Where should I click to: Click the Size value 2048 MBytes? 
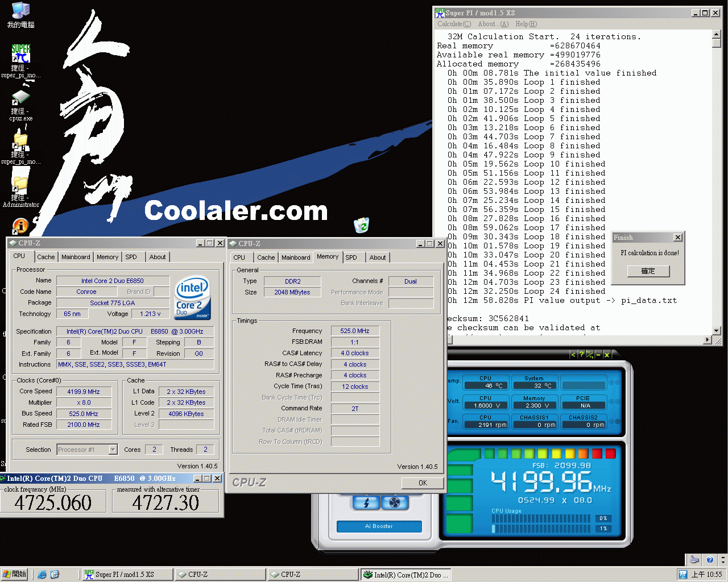292,292
